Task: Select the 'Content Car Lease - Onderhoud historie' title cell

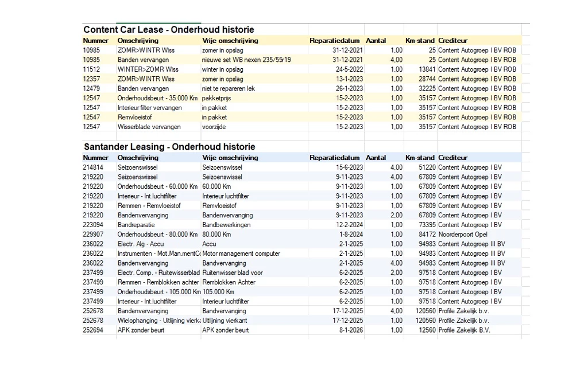Action: click(169, 30)
